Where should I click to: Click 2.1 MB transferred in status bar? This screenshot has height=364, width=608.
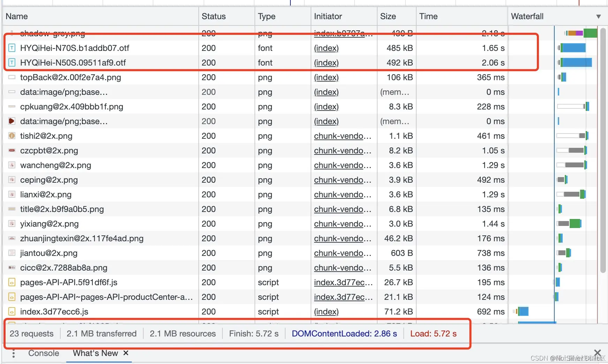click(101, 334)
